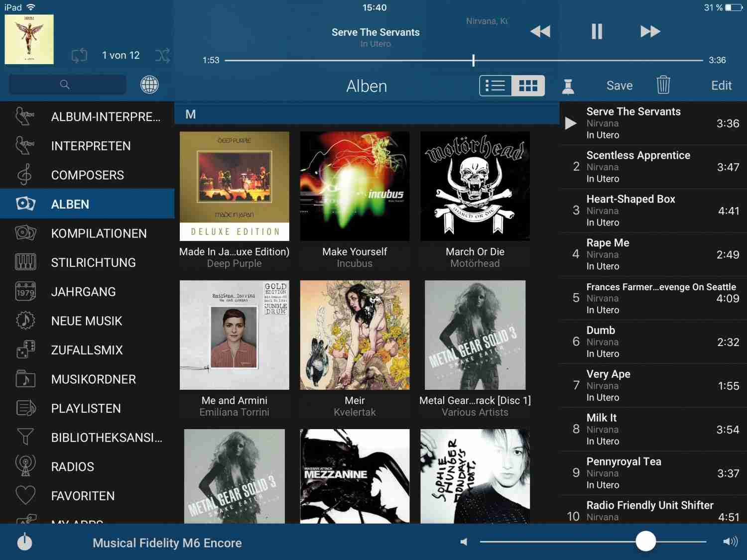This screenshot has height=560, width=747.
Task: Play Scentless Apprentice in the queue
Action: click(x=653, y=167)
